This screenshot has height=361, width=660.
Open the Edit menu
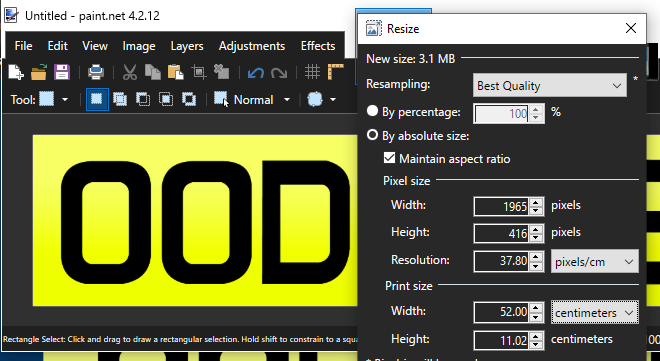pos(58,45)
